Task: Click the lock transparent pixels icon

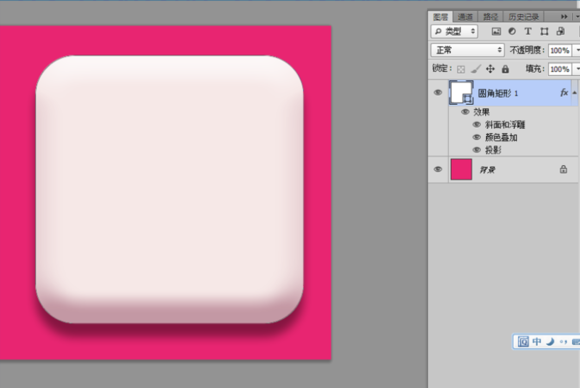Action: click(461, 69)
